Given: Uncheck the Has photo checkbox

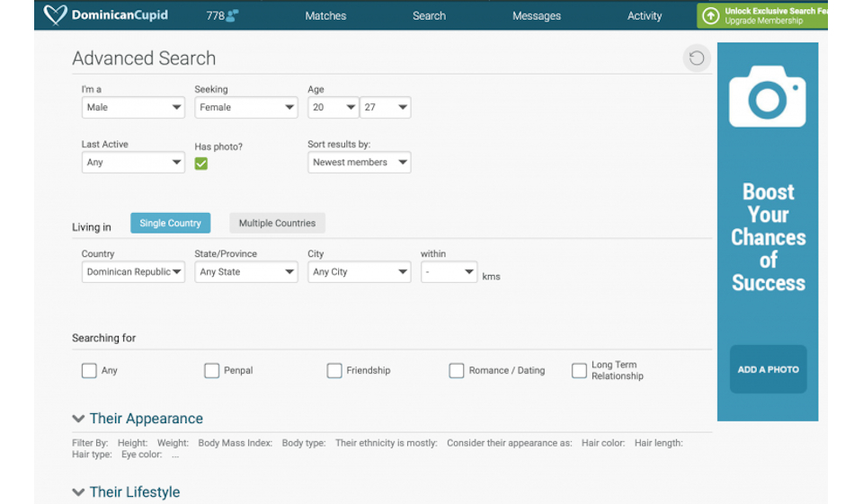Looking at the screenshot, I should tap(201, 164).
